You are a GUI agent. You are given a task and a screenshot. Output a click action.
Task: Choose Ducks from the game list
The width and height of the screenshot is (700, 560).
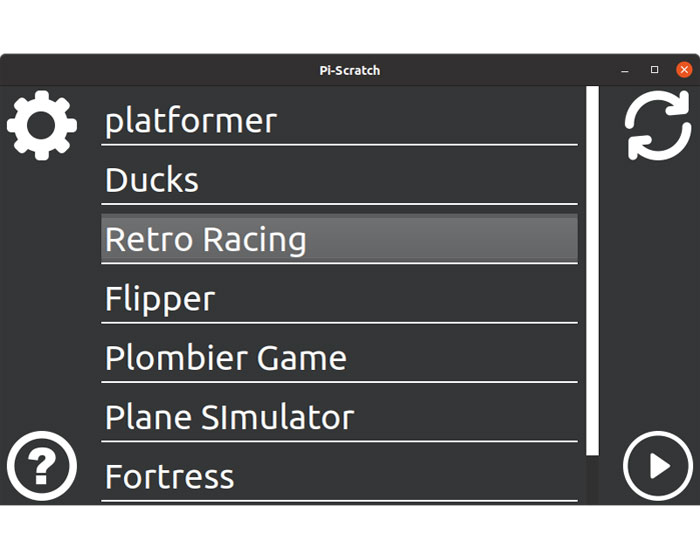pos(339,180)
